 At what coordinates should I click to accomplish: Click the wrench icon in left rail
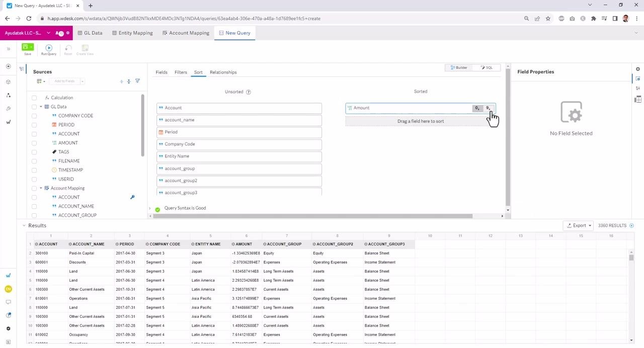(8, 109)
